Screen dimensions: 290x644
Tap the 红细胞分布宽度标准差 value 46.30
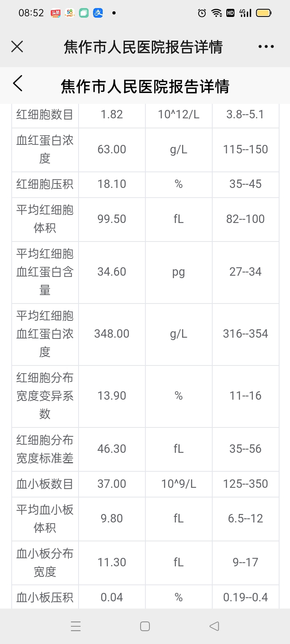point(112,449)
